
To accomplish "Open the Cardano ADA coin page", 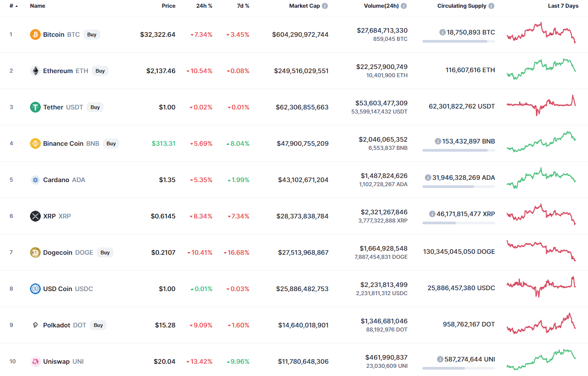I will click(x=56, y=180).
